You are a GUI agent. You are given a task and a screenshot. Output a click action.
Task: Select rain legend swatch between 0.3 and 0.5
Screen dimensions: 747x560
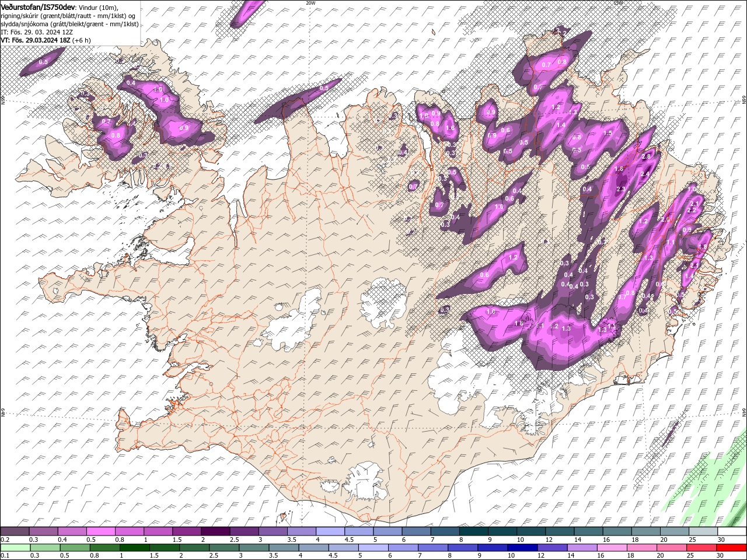(44, 547)
